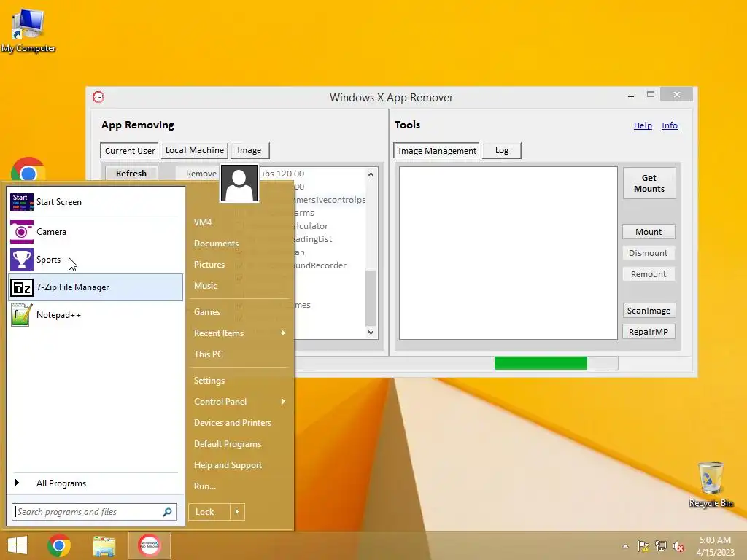This screenshot has width=747, height=560.
Task: Click the RepairMP button
Action: pyautogui.click(x=649, y=332)
